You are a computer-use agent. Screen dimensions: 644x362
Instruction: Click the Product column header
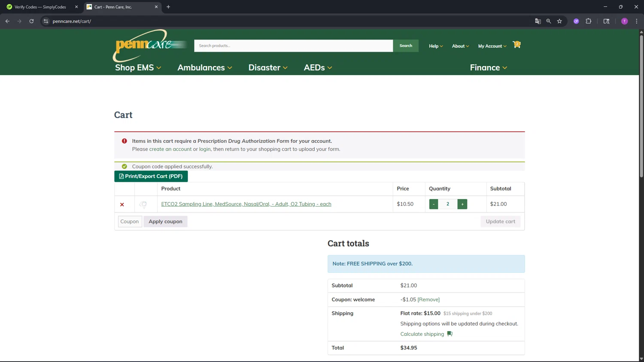coord(171,188)
